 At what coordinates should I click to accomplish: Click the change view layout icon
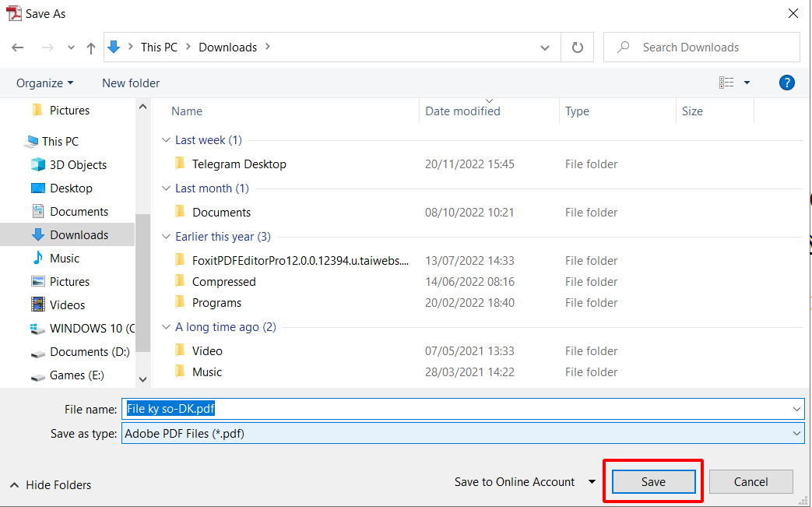click(726, 83)
